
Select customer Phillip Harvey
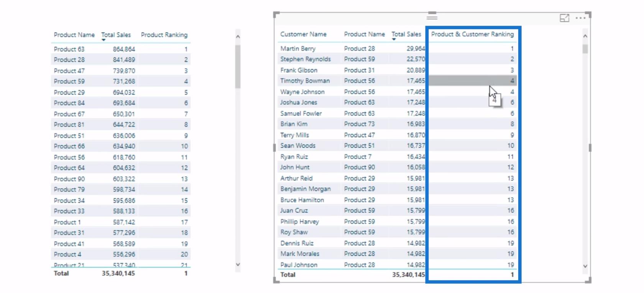pyautogui.click(x=299, y=222)
